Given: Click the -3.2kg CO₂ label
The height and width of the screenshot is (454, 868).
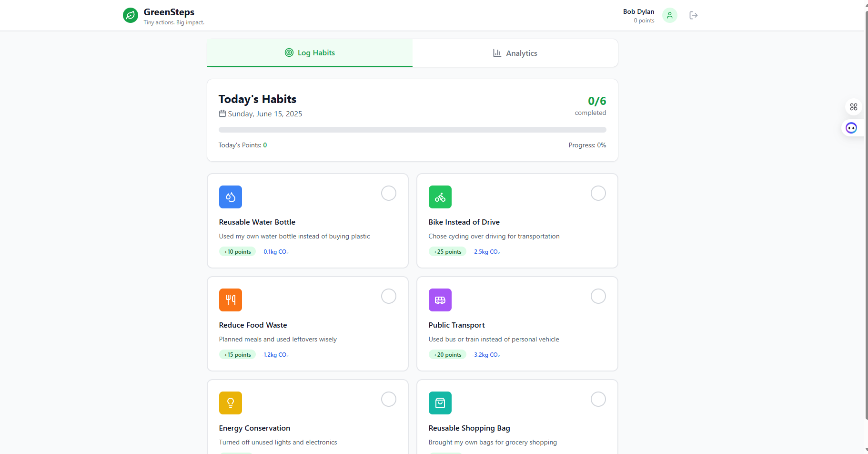Looking at the screenshot, I should pos(486,355).
